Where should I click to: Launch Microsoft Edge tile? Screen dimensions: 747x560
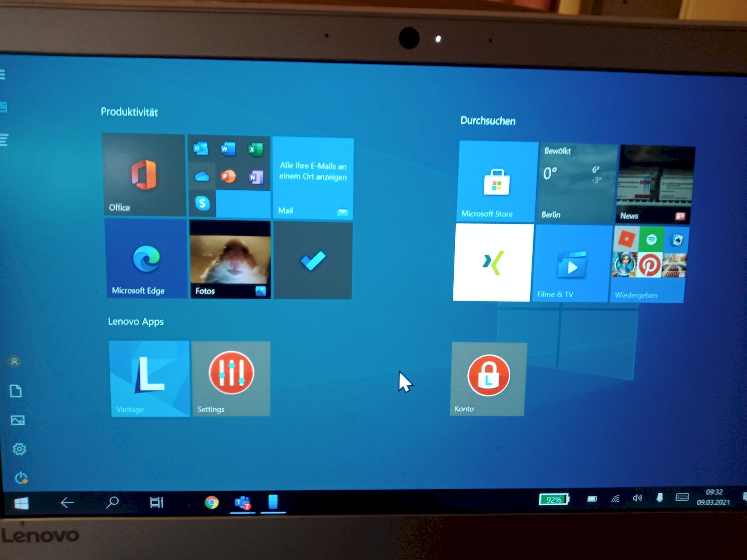(x=146, y=258)
